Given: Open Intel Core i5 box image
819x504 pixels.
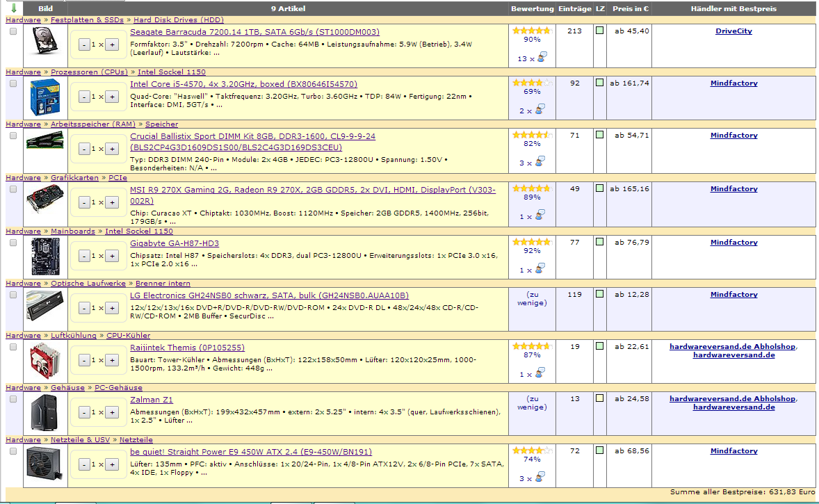Looking at the screenshot, I should point(45,97).
